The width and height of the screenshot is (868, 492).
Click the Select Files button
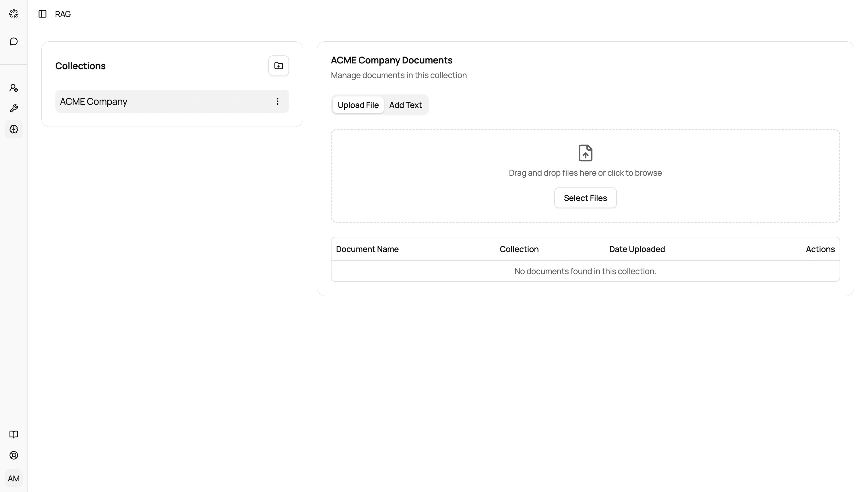point(585,198)
